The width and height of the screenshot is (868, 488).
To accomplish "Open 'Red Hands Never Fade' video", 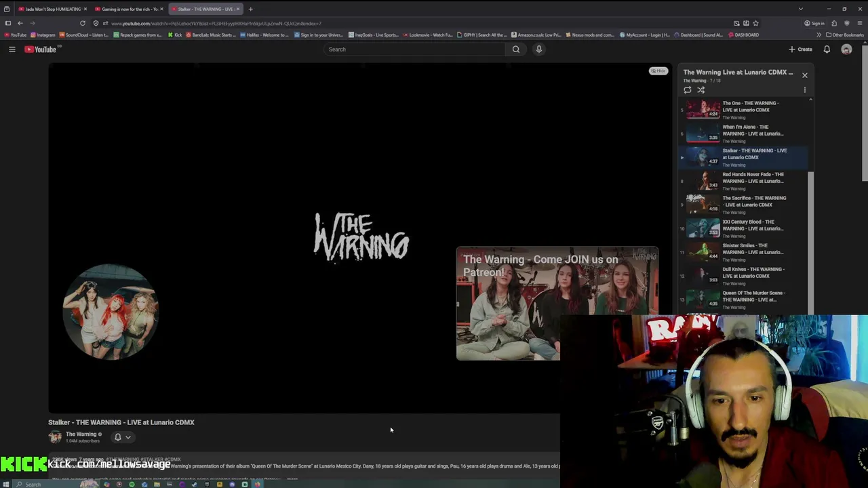I will [x=744, y=180].
